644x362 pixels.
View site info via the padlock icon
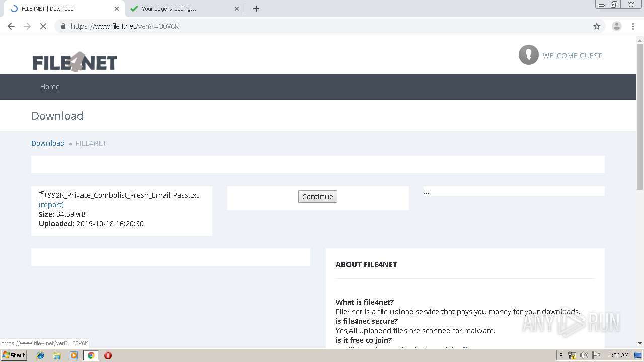(x=63, y=26)
